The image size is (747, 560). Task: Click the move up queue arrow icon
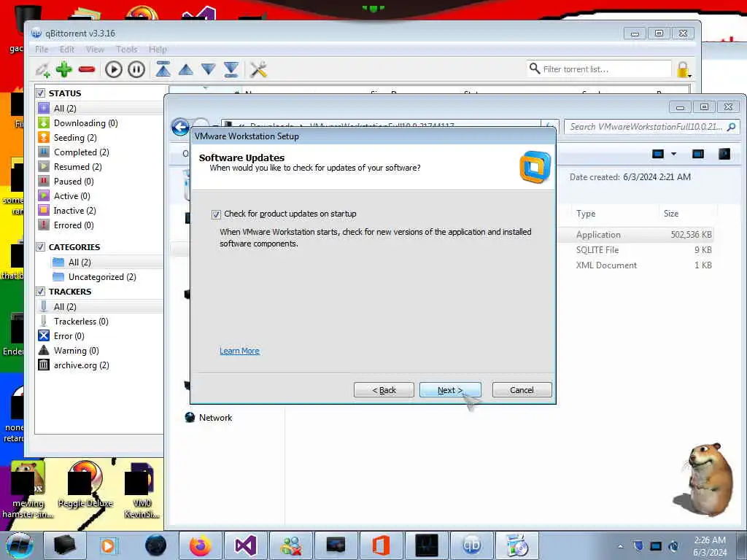click(186, 70)
